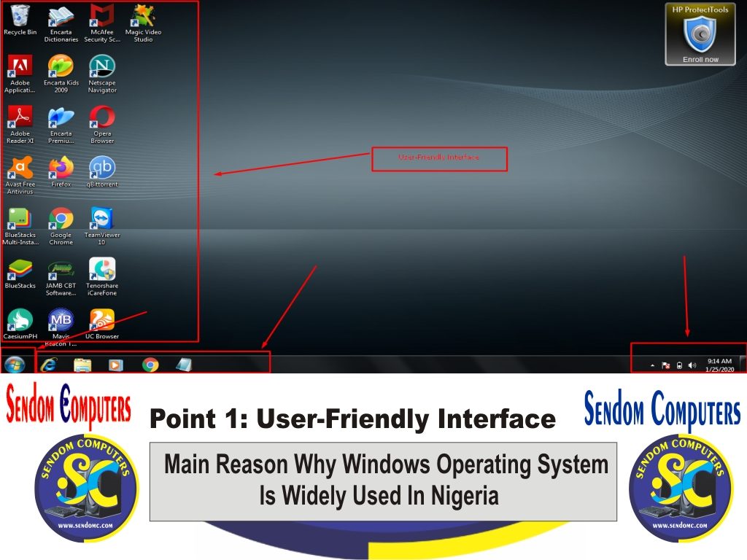This screenshot has height=560, width=747.
Task: Select the Encarta Premium shortcut
Action: [61, 125]
